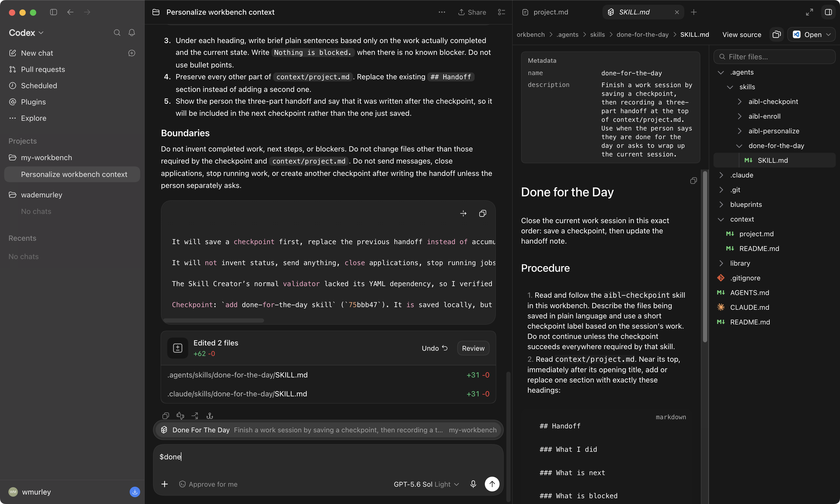Click View source
Image resolution: width=840 pixels, height=504 pixels.
[742, 35]
